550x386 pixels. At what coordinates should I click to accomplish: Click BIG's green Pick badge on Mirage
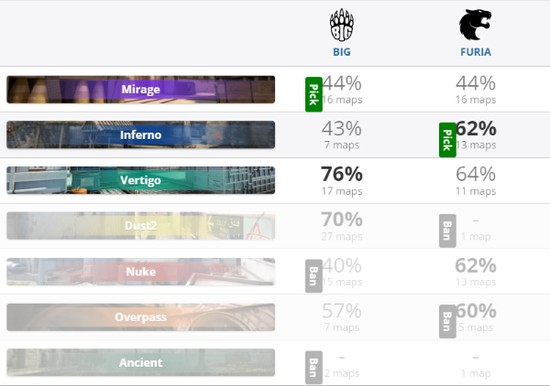pyautogui.click(x=314, y=94)
